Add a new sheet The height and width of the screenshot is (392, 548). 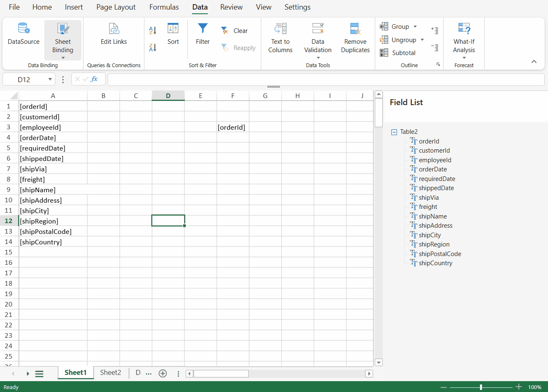(163, 373)
